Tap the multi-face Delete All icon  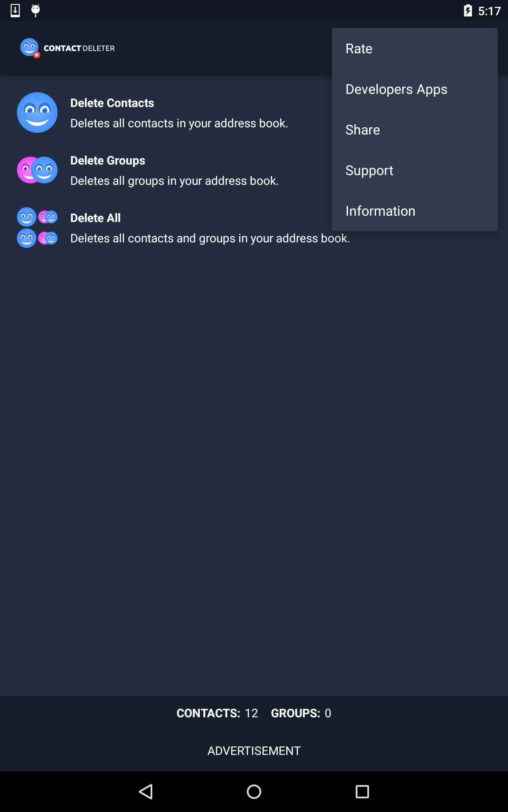pyautogui.click(x=37, y=228)
